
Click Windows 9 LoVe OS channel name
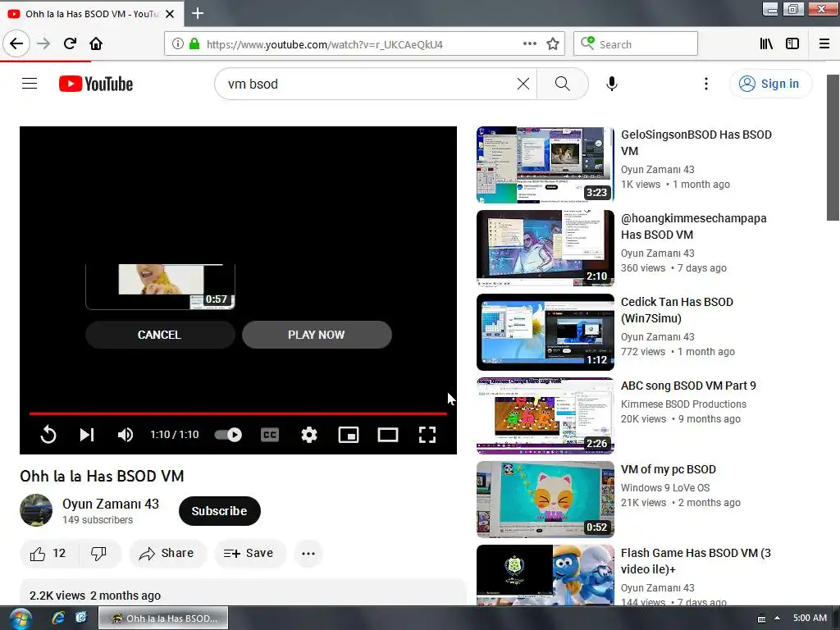click(665, 487)
